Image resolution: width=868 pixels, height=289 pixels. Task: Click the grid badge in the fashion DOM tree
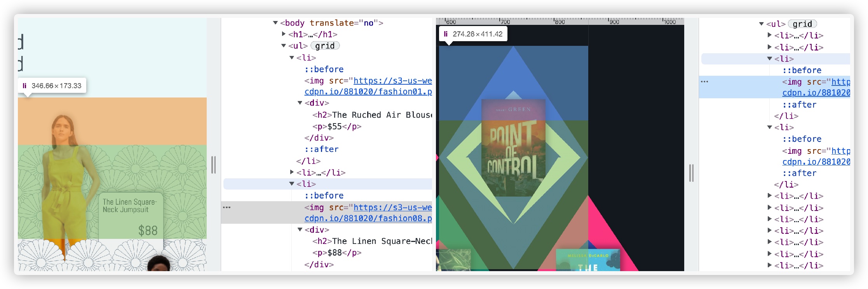coord(325,46)
